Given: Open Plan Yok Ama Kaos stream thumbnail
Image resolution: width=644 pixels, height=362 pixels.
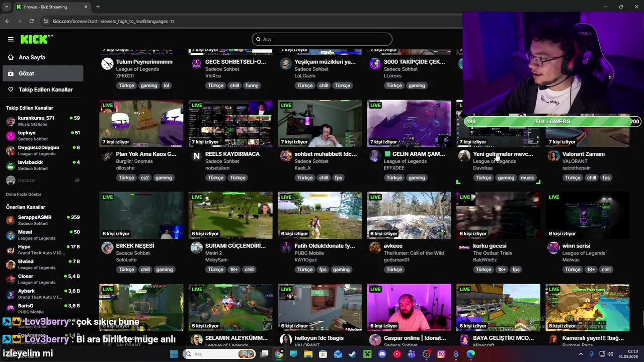Looking at the screenshot, I should pos(141,123).
